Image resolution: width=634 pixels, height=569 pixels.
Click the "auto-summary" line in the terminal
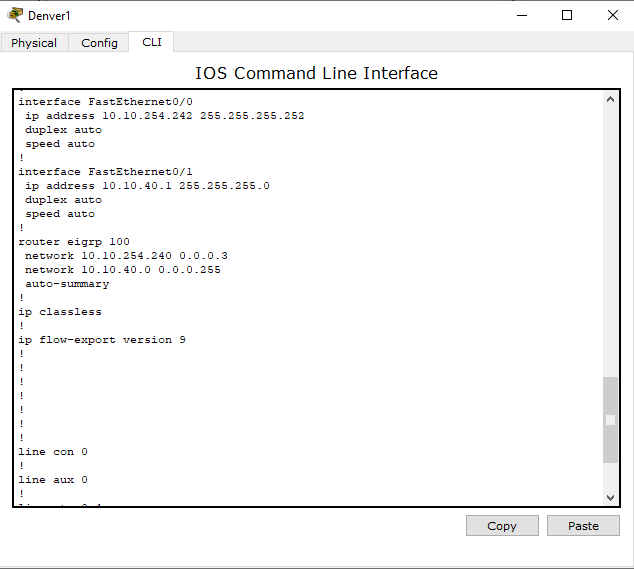(67, 284)
